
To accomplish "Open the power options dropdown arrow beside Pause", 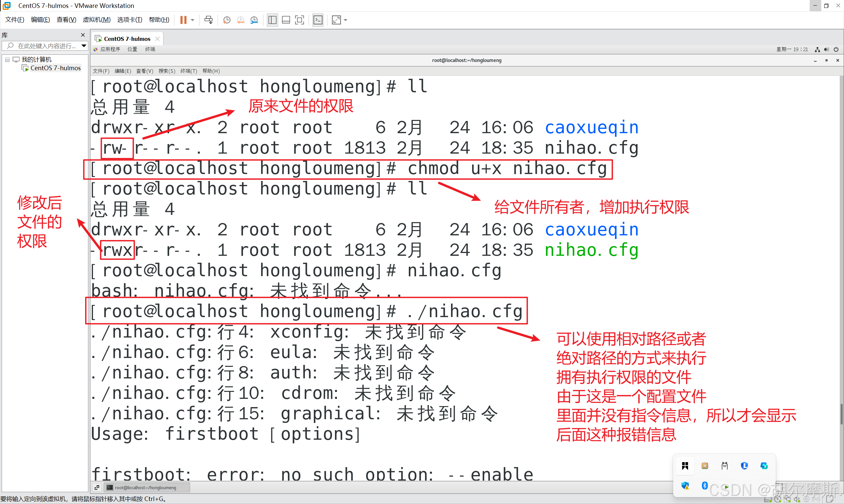I will pyautogui.click(x=193, y=20).
